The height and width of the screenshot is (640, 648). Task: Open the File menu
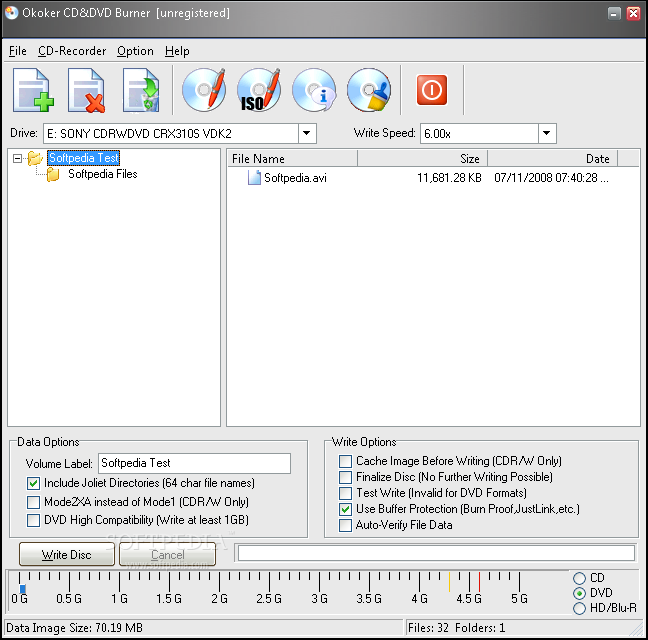click(x=18, y=51)
